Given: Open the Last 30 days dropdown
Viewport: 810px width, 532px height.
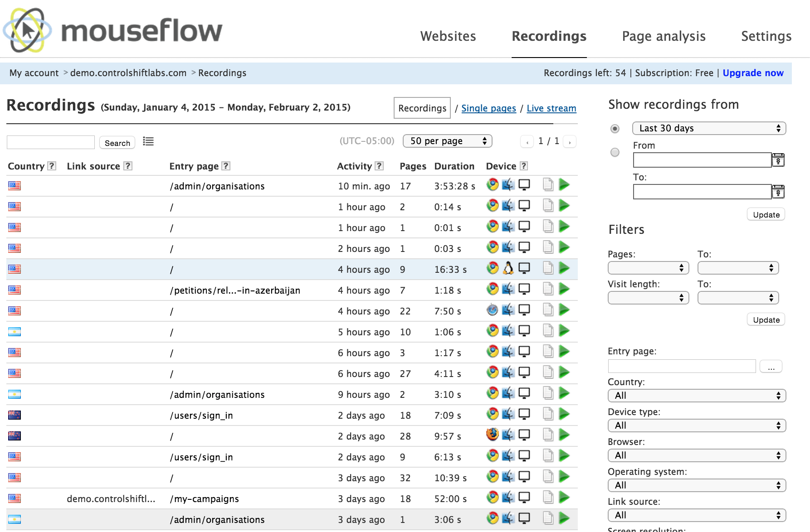Looking at the screenshot, I should (x=709, y=128).
